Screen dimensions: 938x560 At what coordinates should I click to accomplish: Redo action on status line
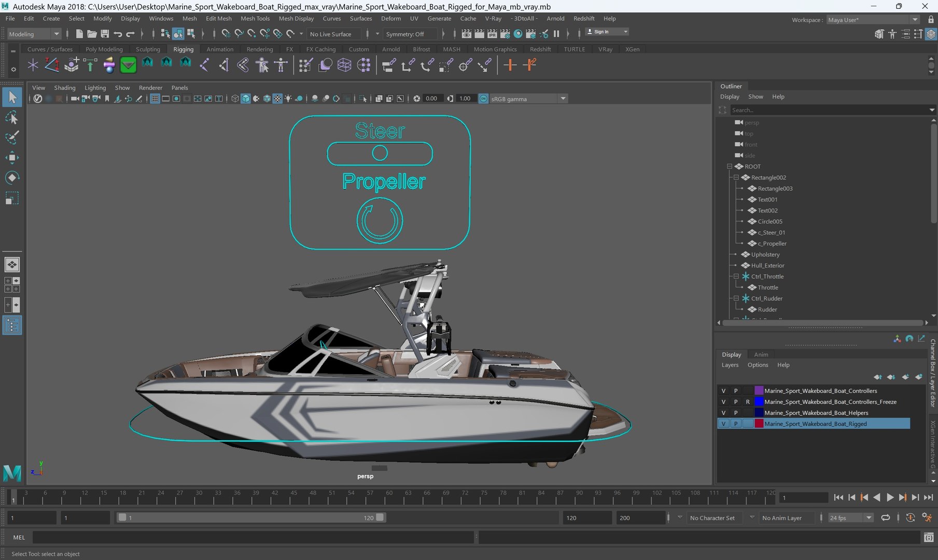pos(131,34)
